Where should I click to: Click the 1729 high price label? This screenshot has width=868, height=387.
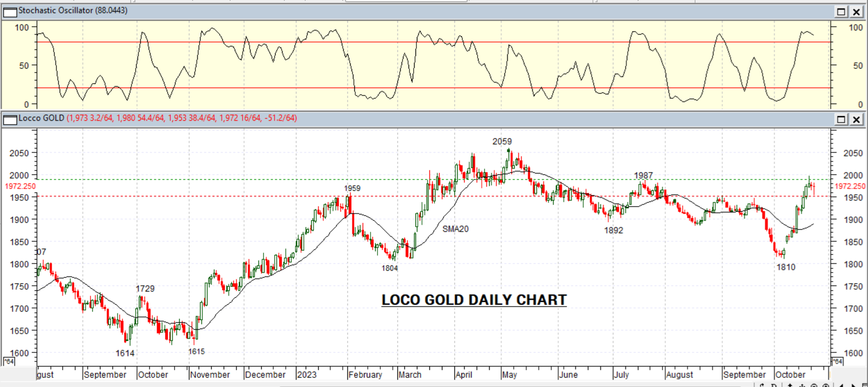tap(145, 288)
